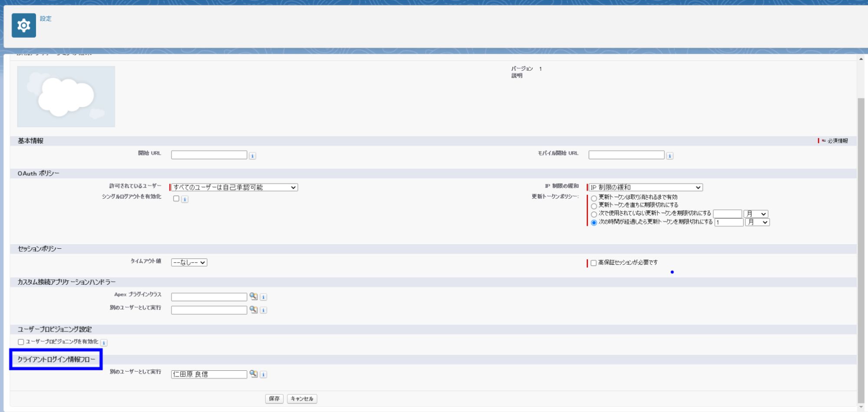
Task: Open タイムアウト値 dropdown showing なし
Action: pyautogui.click(x=189, y=263)
